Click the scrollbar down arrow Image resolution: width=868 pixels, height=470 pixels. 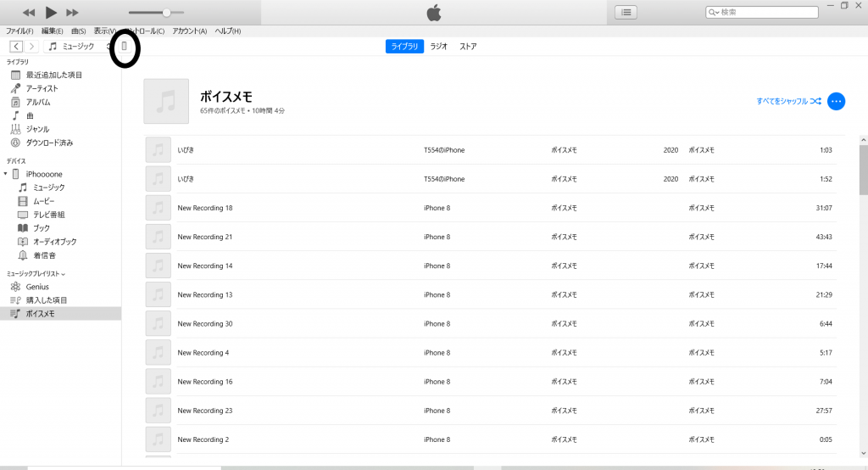pos(864,453)
